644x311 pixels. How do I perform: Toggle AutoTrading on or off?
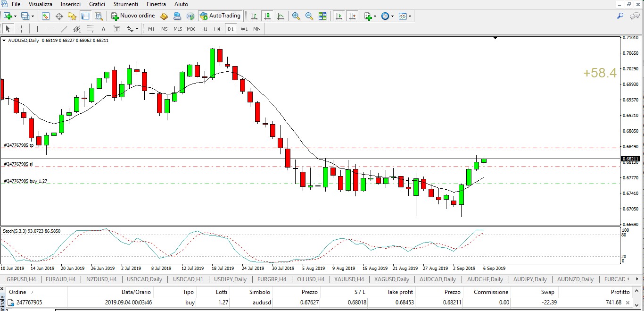(x=220, y=16)
